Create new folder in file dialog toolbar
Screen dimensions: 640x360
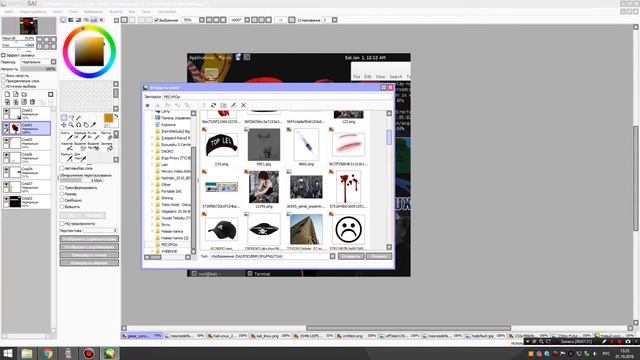(223, 105)
